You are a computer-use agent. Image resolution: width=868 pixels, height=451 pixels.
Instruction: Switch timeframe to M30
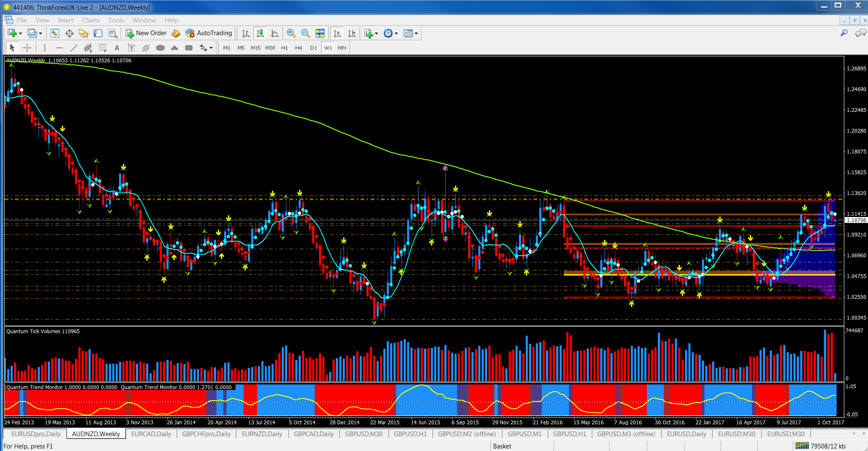point(270,48)
